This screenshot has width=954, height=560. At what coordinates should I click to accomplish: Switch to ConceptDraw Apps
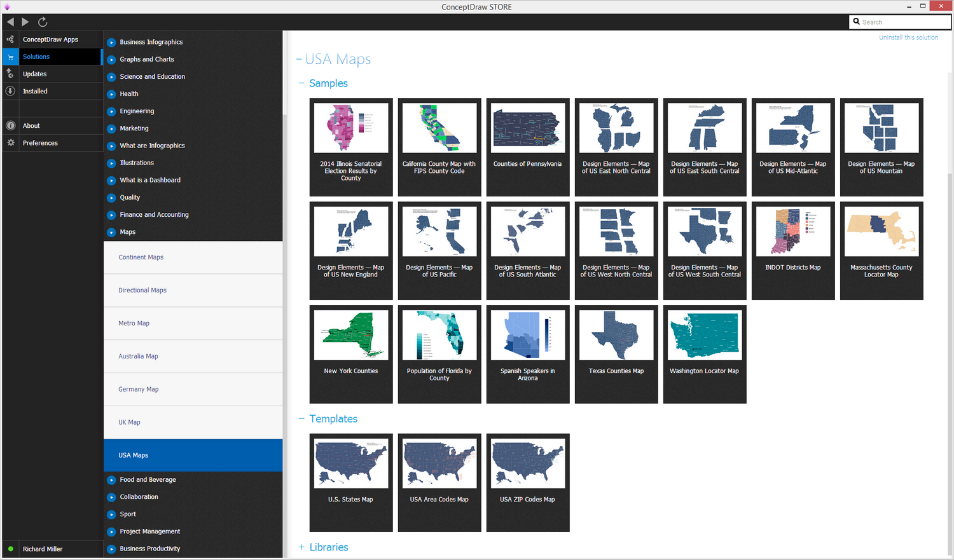52,39
